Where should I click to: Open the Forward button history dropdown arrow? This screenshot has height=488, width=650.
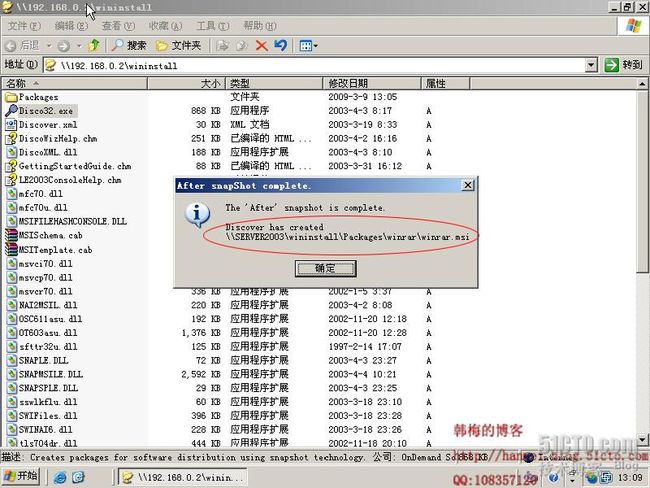tap(79, 45)
